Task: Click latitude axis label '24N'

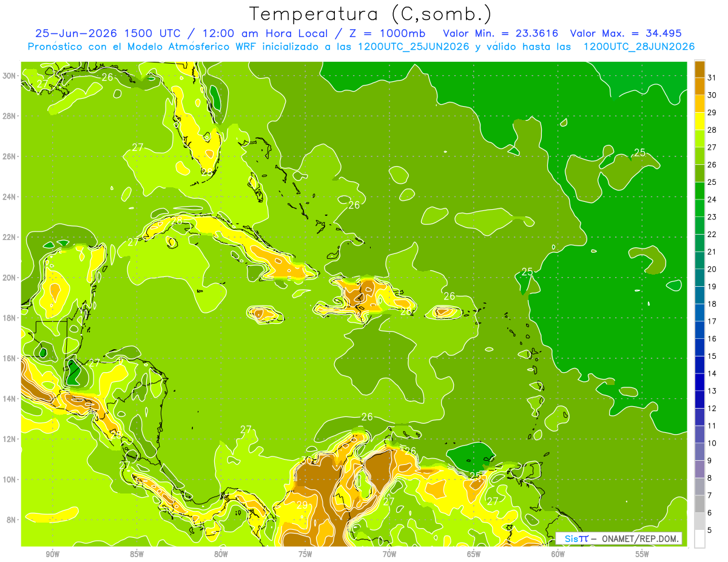Action: (9, 197)
